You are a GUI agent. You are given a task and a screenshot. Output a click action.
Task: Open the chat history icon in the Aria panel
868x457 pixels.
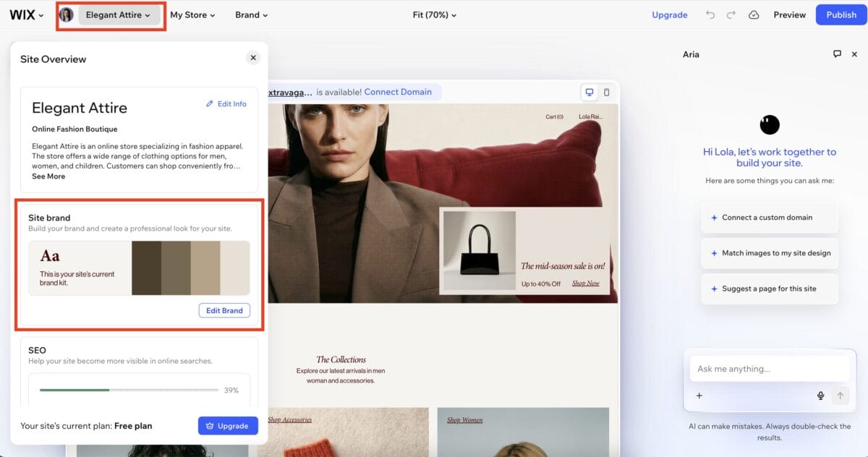pyautogui.click(x=837, y=54)
